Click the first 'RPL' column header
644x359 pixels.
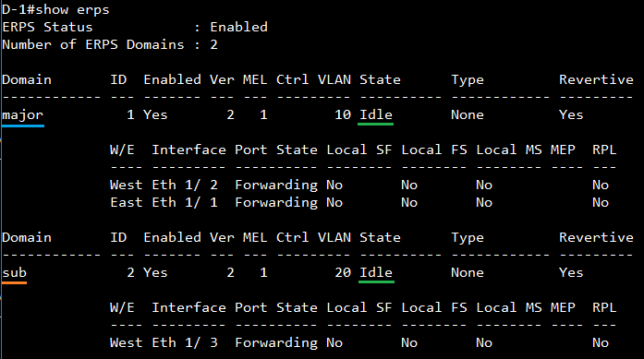[604, 150]
